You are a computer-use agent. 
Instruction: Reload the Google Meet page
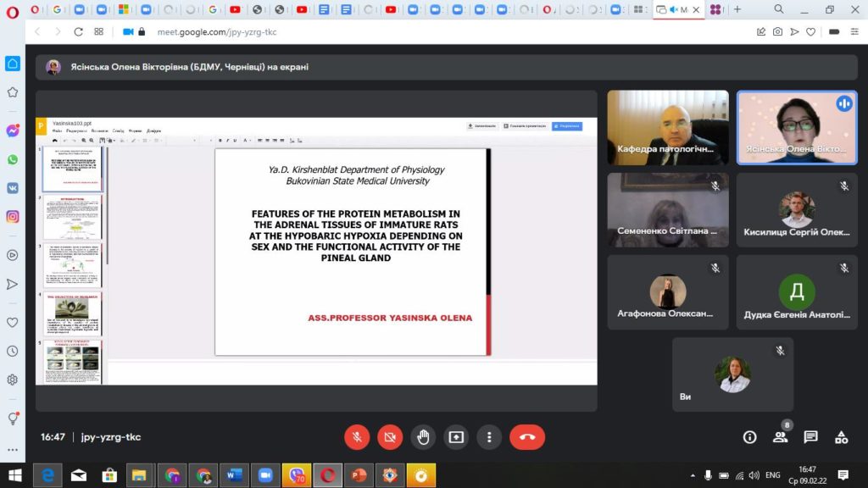tap(78, 31)
